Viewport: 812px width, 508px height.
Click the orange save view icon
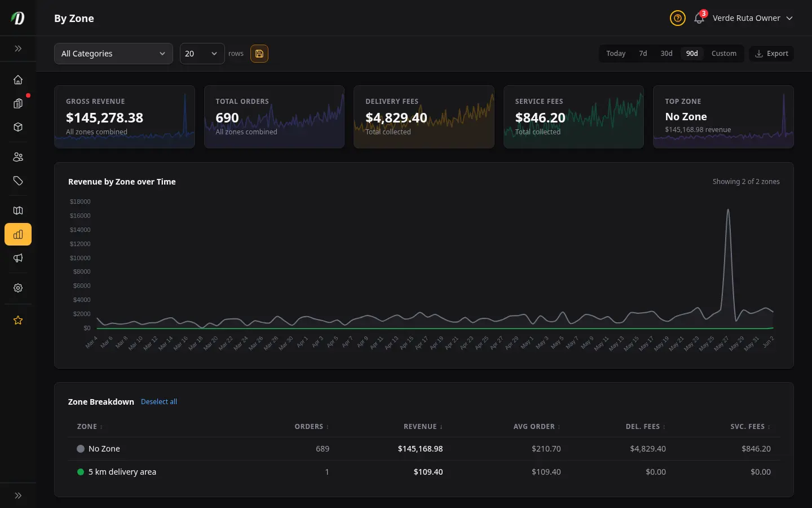click(x=259, y=54)
